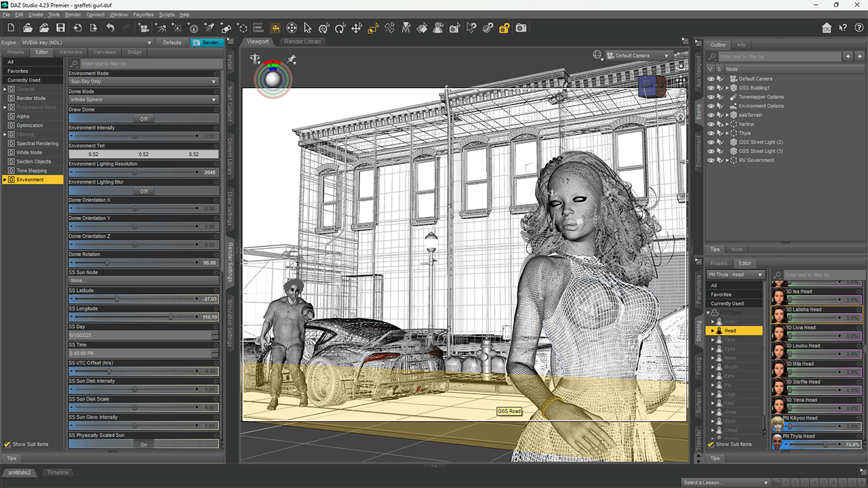This screenshot has width=868, height=488.
Task: Switch to the Canvases tab
Action: click(104, 52)
